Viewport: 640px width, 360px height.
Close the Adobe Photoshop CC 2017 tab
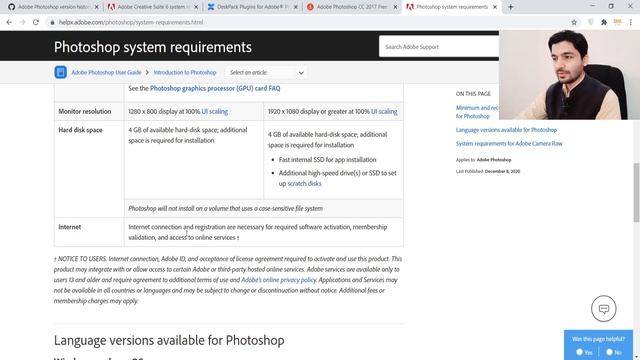click(395, 7)
